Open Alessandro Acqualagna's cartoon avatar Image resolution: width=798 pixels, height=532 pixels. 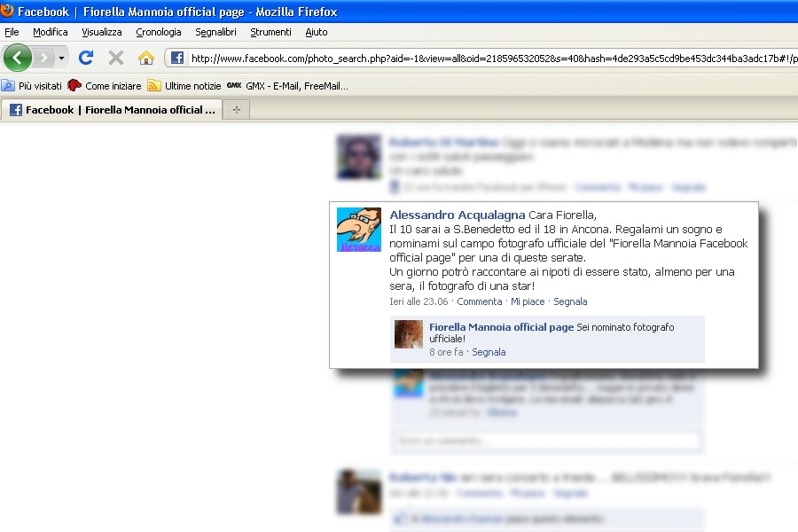[359, 230]
